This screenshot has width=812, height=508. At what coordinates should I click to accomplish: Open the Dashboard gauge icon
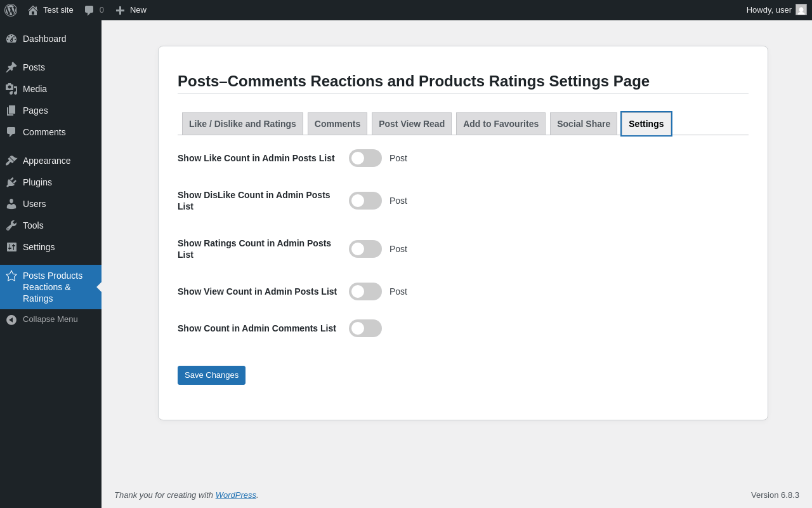(x=11, y=39)
